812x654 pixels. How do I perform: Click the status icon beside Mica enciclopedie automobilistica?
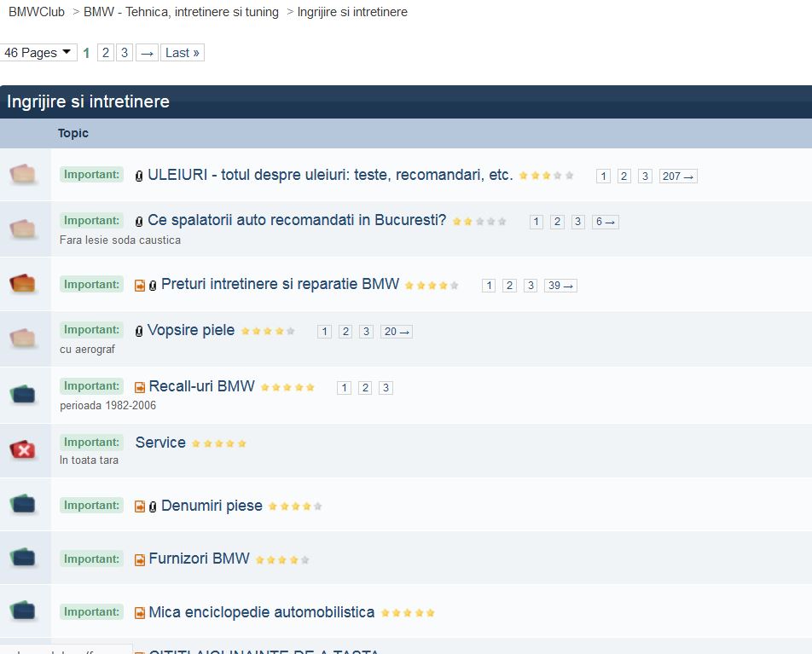tap(23, 611)
